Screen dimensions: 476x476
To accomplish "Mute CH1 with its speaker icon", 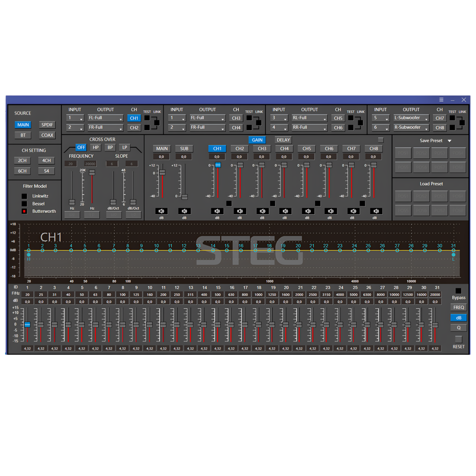I will coord(217,211).
